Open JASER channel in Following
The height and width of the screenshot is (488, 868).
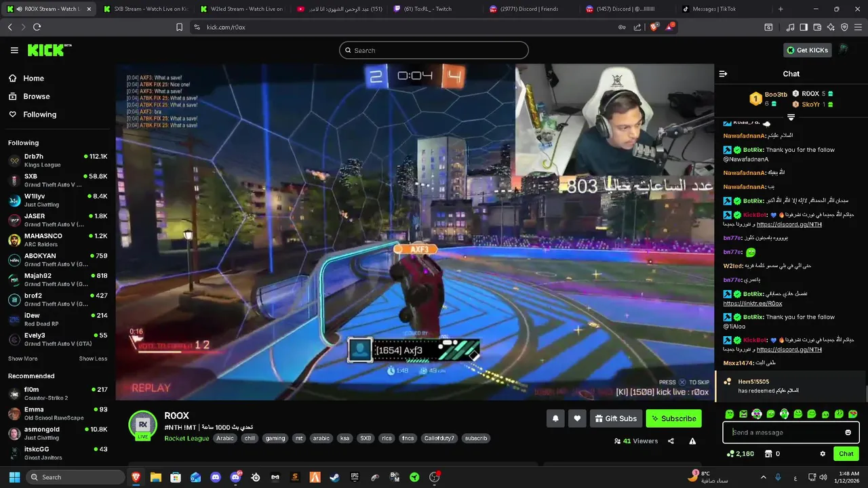[58, 220]
